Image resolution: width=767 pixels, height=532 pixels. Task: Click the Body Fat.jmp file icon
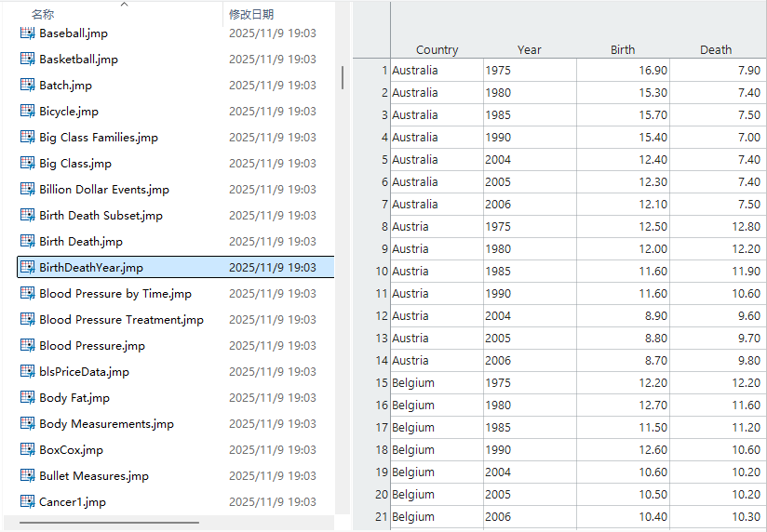click(x=27, y=397)
